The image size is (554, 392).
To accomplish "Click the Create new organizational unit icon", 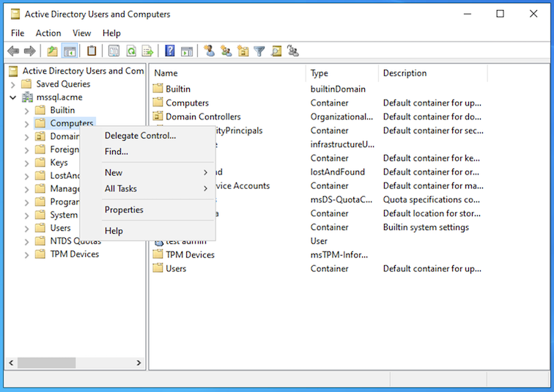I will (243, 51).
